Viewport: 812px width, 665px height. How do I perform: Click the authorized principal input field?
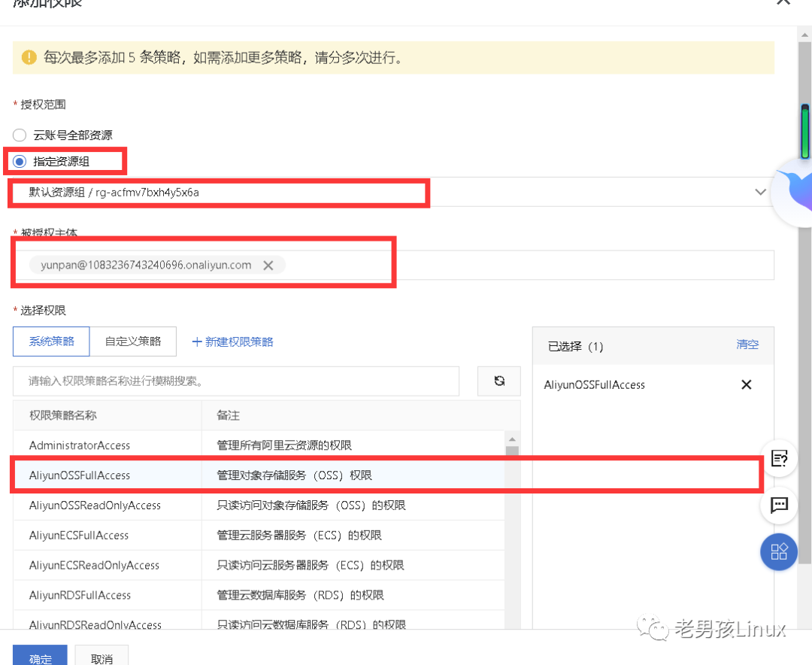click(393, 265)
